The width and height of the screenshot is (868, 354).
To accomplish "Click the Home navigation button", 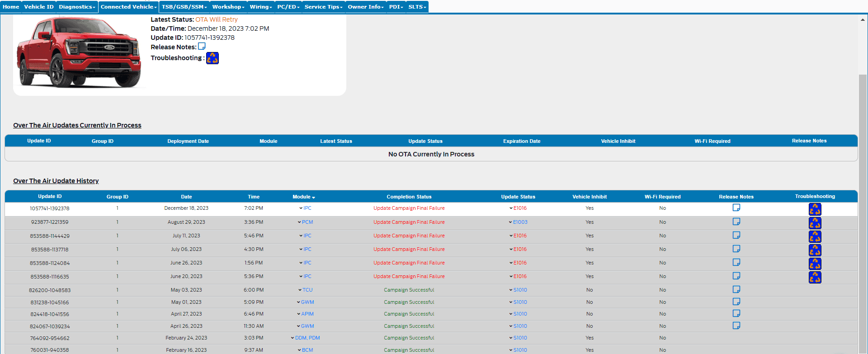I will point(11,7).
